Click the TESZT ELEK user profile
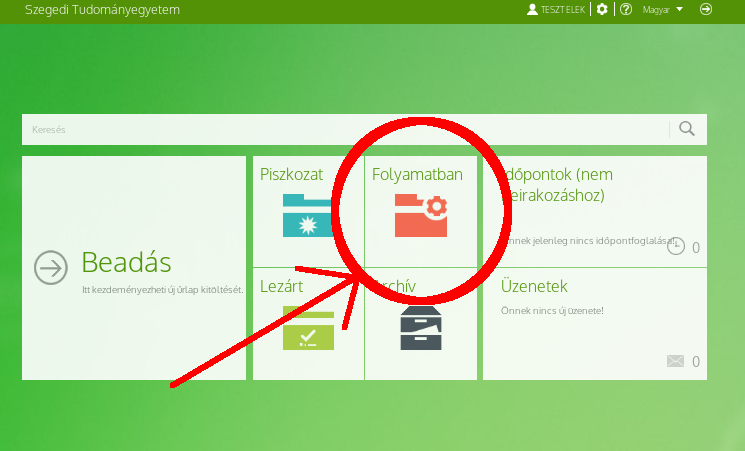The image size is (745, 451). pyautogui.click(x=555, y=9)
